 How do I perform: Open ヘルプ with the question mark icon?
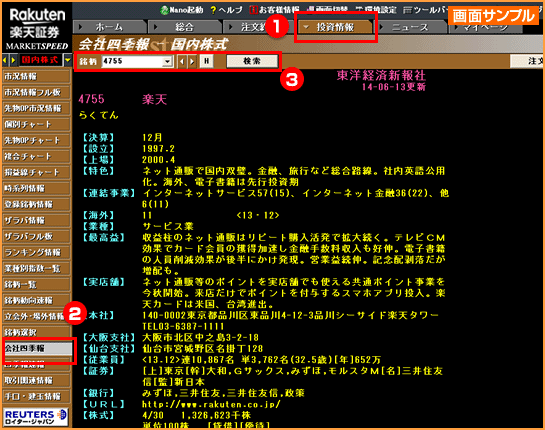[x=226, y=10]
